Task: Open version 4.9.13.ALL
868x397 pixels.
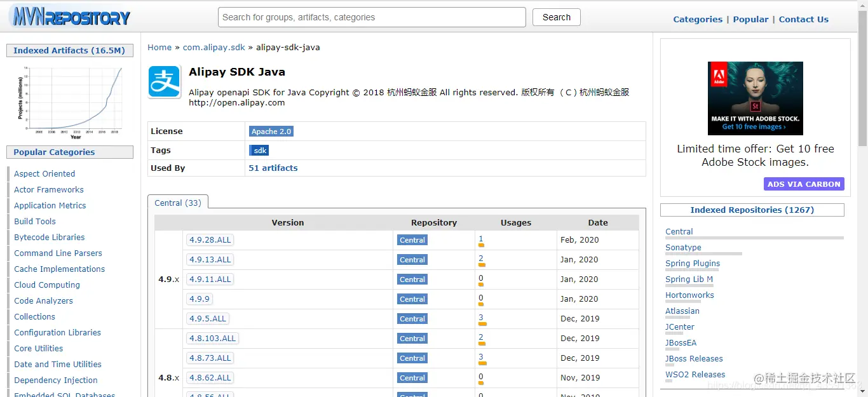Action: (x=210, y=259)
